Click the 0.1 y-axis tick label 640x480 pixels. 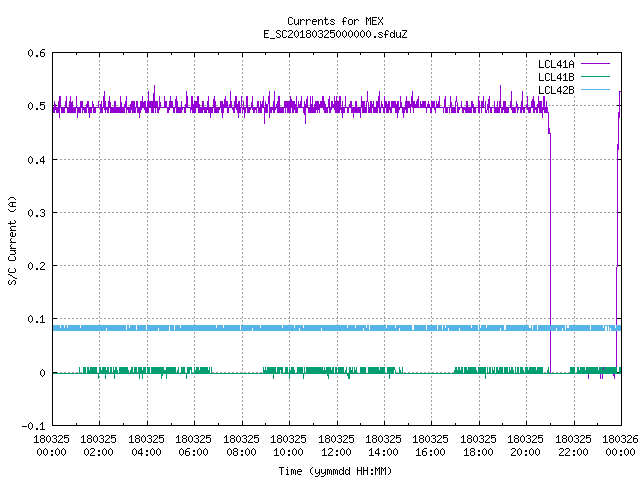coord(36,319)
